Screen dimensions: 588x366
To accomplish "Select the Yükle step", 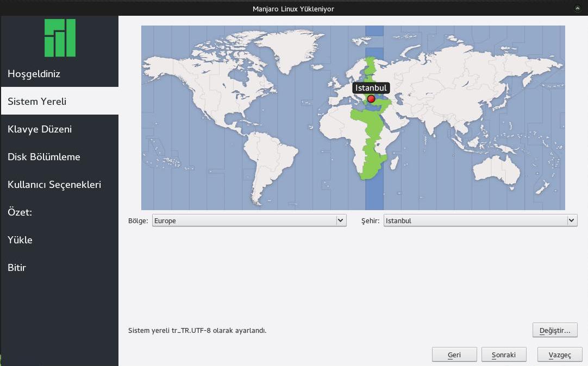I will tap(60, 240).
